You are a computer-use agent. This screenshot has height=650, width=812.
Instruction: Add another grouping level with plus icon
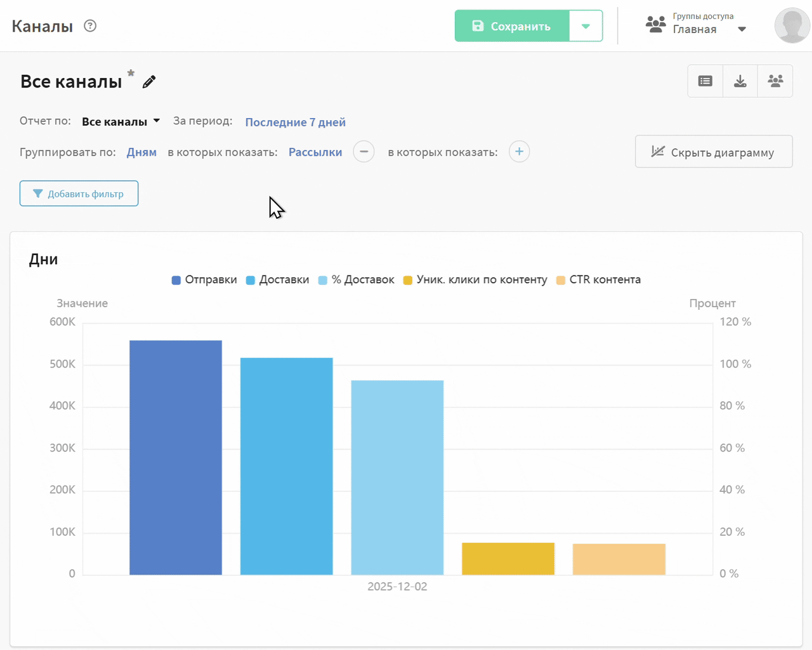pyautogui.click(x=519, y=152)
